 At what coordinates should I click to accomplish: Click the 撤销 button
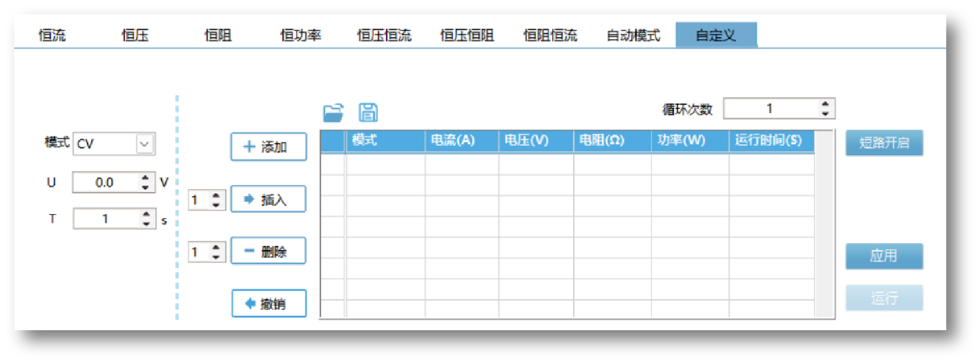point(269,304)
